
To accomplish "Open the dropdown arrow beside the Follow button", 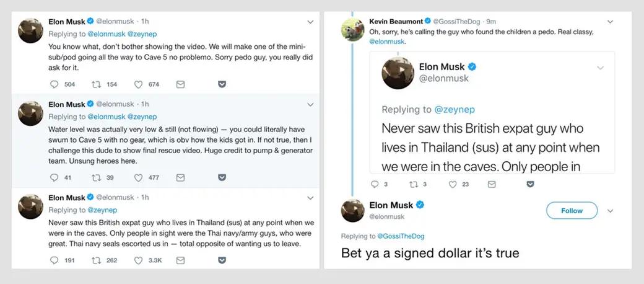I will click(610, 211).
